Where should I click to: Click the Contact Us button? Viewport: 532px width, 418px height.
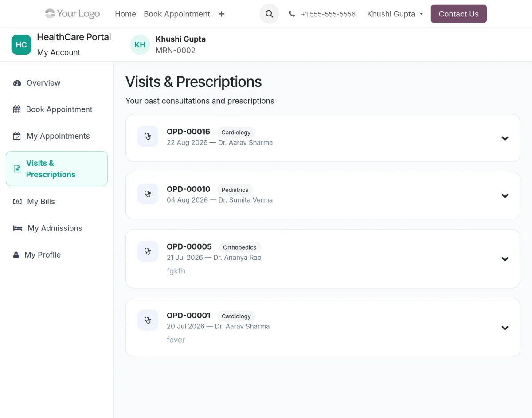[x=458, y=14]
